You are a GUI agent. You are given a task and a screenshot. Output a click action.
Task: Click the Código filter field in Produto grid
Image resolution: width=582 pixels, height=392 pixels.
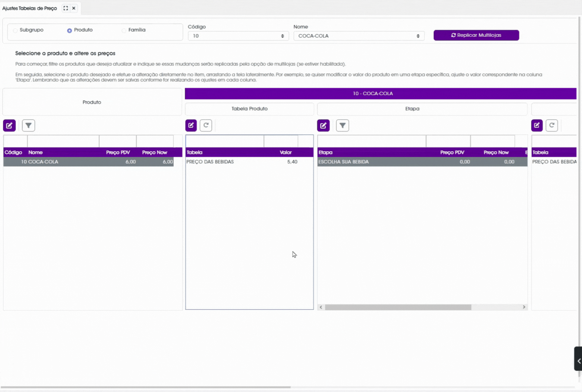point(16,141)
